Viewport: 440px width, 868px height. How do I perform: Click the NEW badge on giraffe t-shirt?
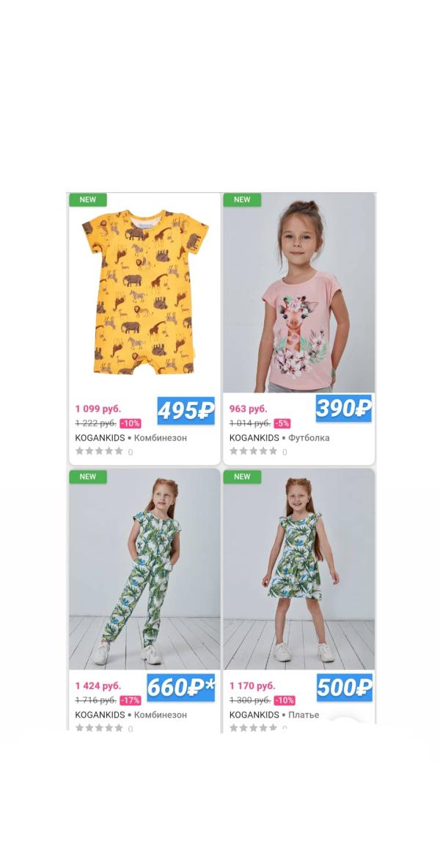(242, 200)
